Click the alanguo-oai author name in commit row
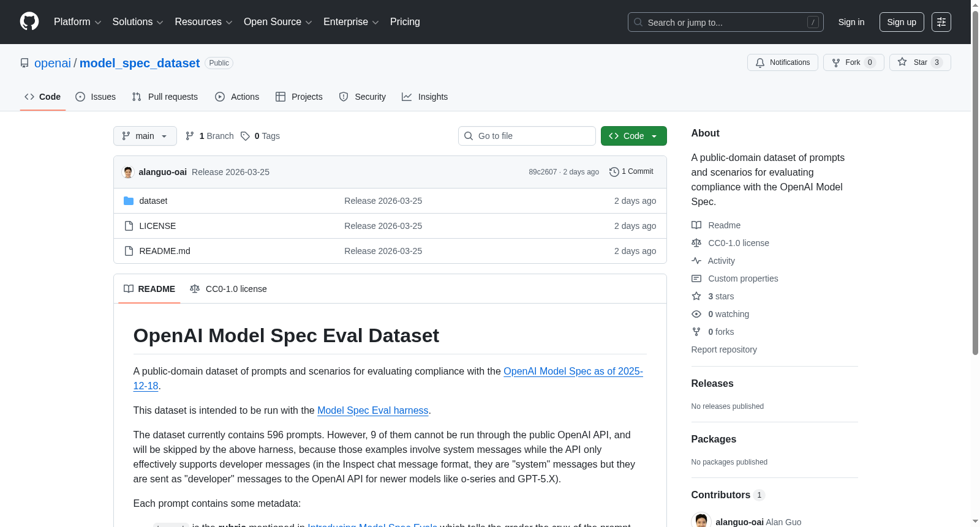Screen dimensions: 980x527 pyautogui.click(x=163, y=172)
